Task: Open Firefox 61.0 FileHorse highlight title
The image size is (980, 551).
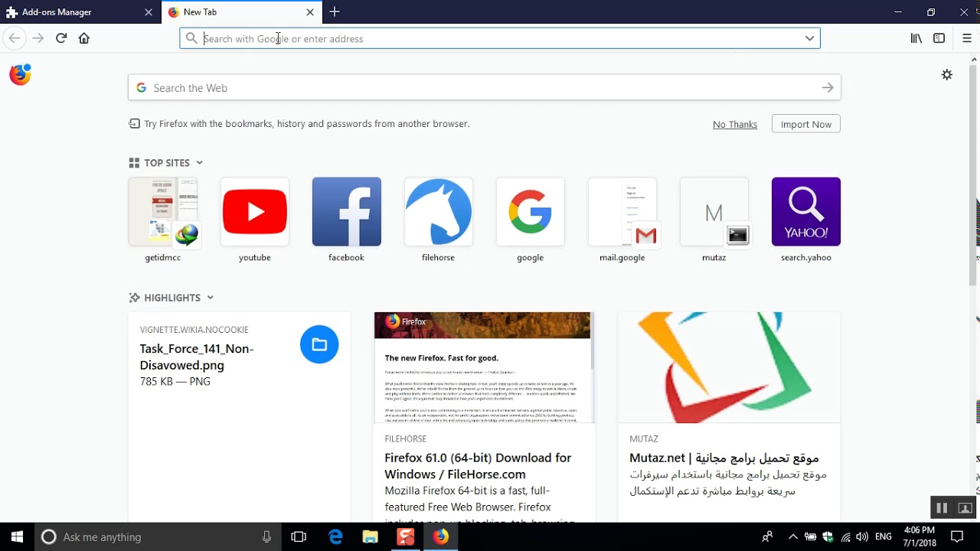Action: (x=478, y=465)
